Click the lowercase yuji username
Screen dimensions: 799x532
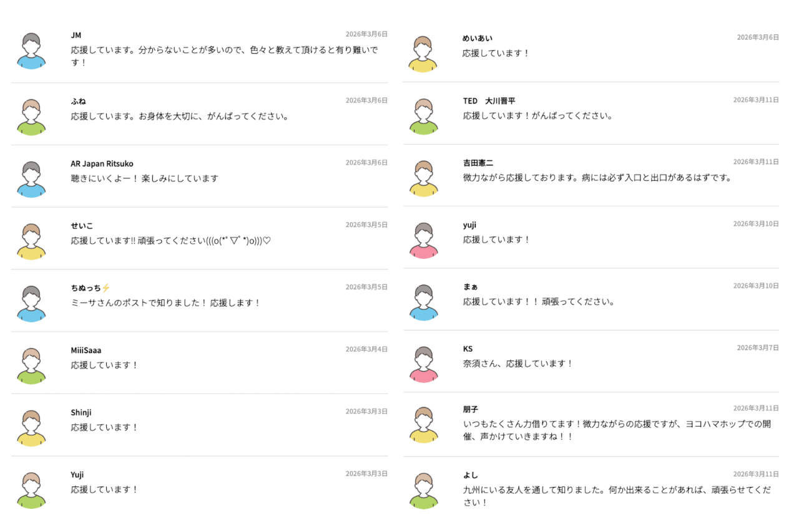coord(469,225)
